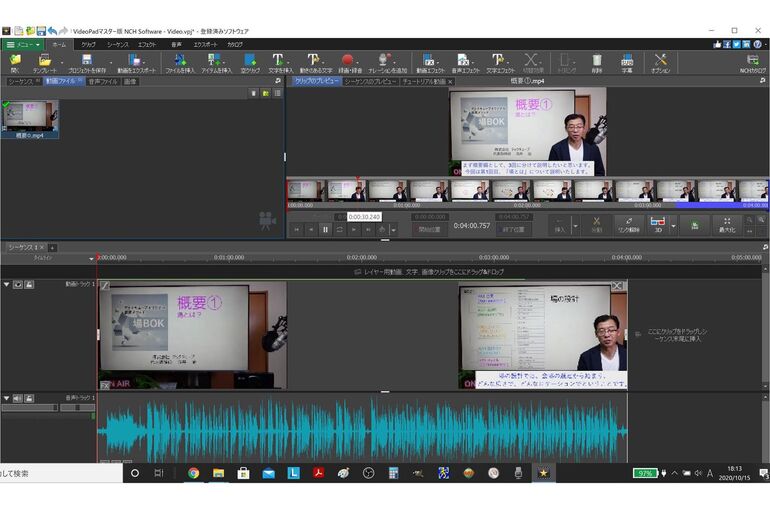Select 概要①.mp4 thumbnail in media bin
The height and width of the screenshot is (510, 770).
pos(30,119)
